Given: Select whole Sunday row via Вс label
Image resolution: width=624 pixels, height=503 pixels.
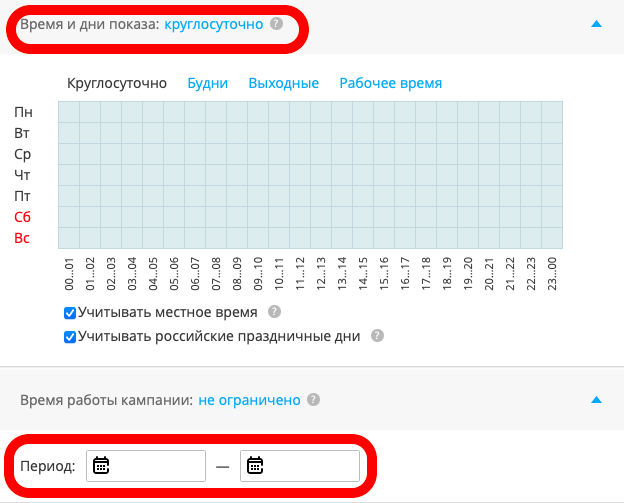Looking at the screenshot, I should point(22,238).
